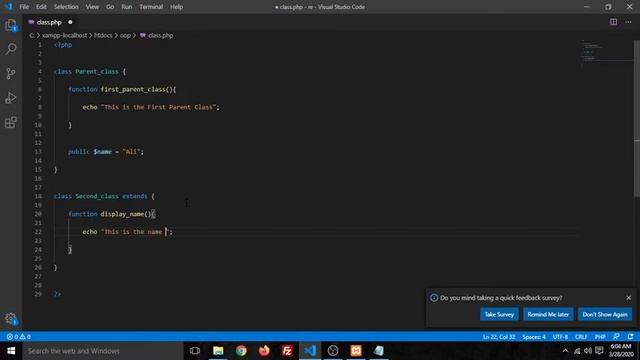Open the File menu

click(x=24, y=7)
